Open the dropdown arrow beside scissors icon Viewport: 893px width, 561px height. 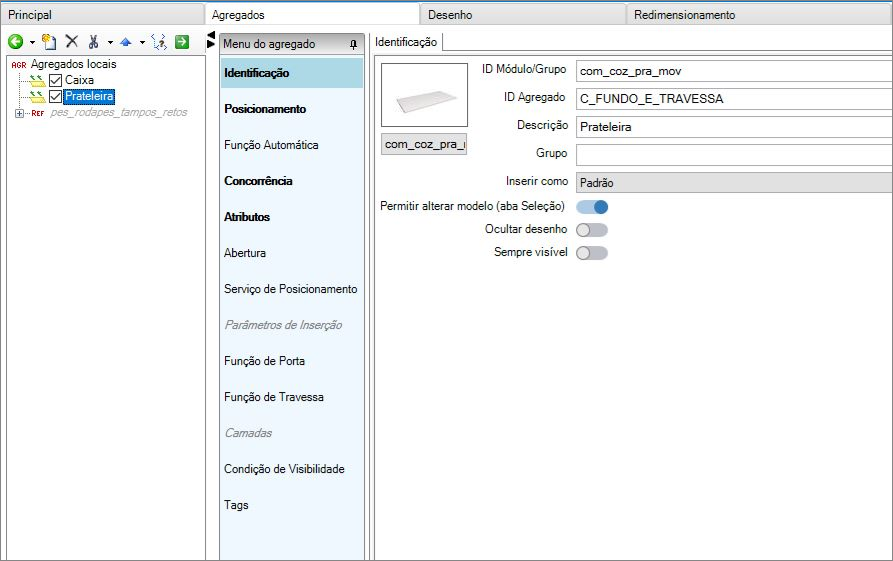[110, 42]
